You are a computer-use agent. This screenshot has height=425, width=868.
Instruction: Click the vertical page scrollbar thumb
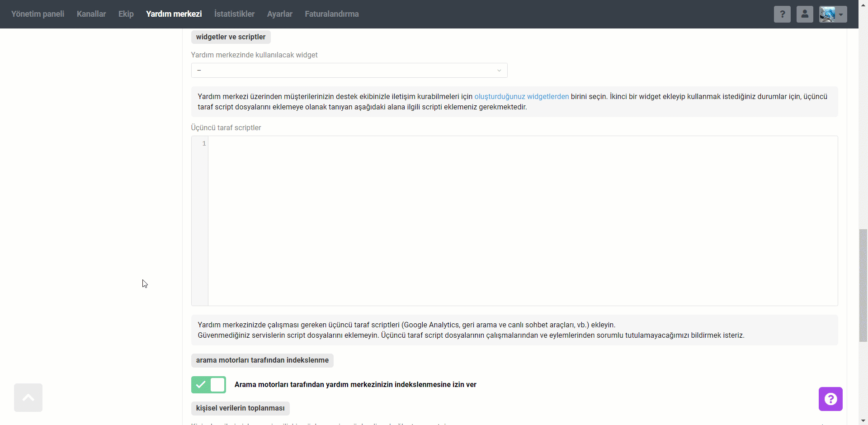tap(863, 285)
